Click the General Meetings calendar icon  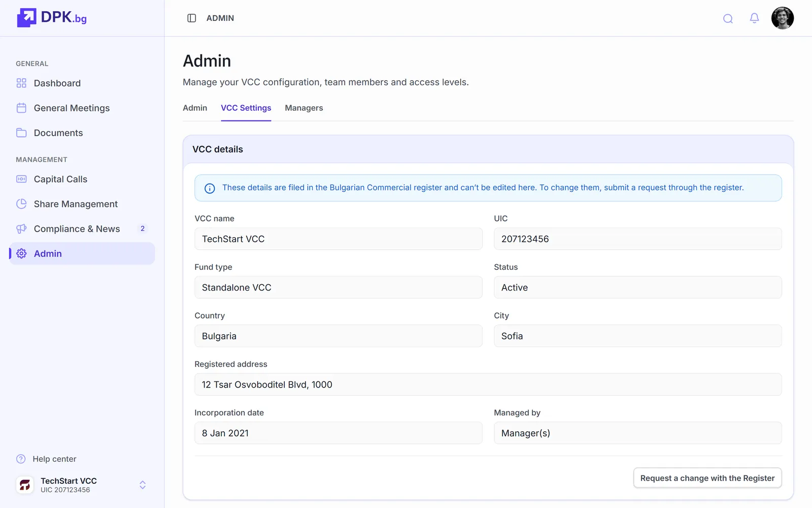click(21, 108)
